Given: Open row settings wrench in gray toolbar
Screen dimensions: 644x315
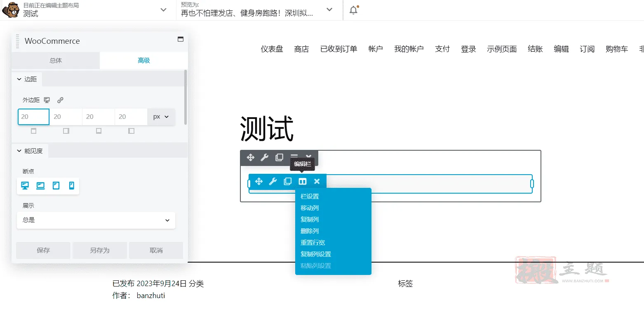Looking at the screenshot, I should pyautogui.click(x=265, y=157).
